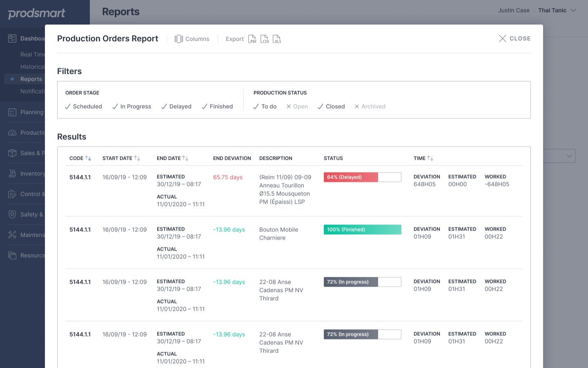This screenshot has width=588, height=368.
Task: Open the Columns selector
Action: pos(192,39)
